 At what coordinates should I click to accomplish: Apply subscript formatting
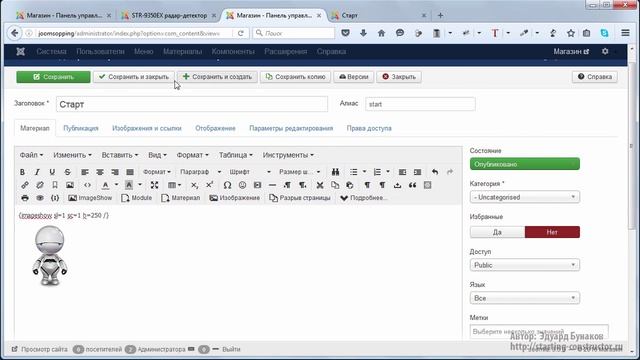tap(195, 185)
